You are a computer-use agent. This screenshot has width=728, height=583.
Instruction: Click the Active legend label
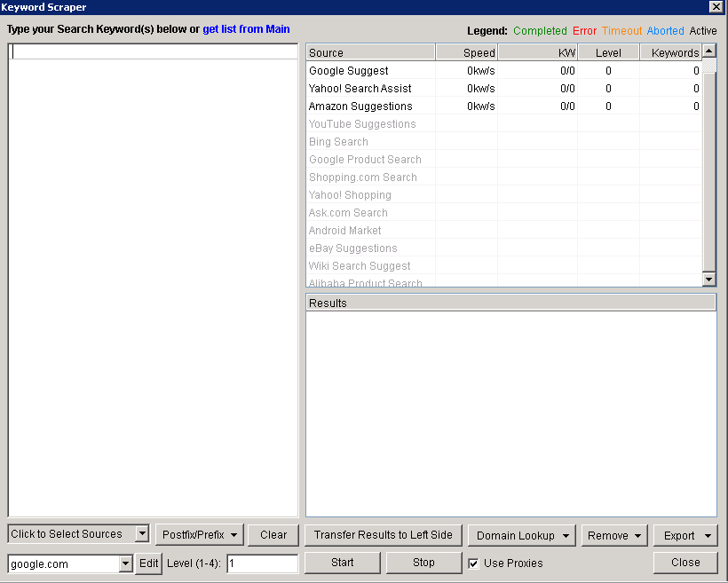(703, 31)
